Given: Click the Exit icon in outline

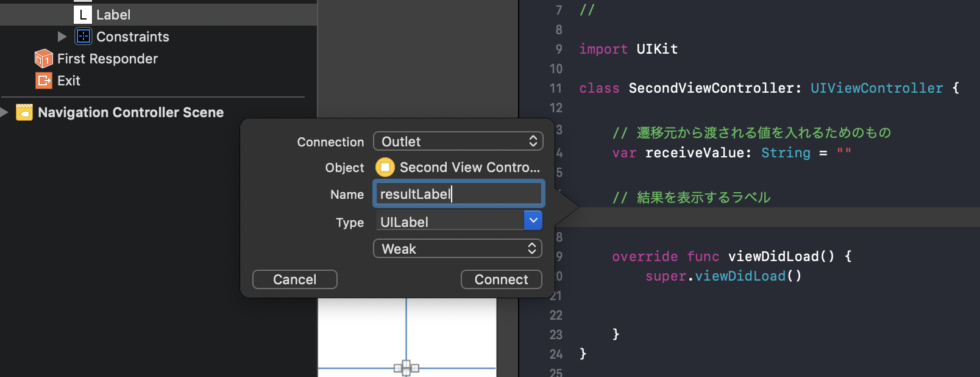Looking at the screenshot, I should (x=44, y=81).
